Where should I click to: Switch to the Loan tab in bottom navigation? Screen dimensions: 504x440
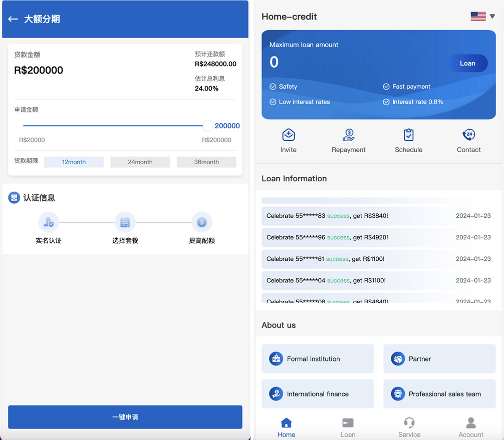click(x=348, y=426)
